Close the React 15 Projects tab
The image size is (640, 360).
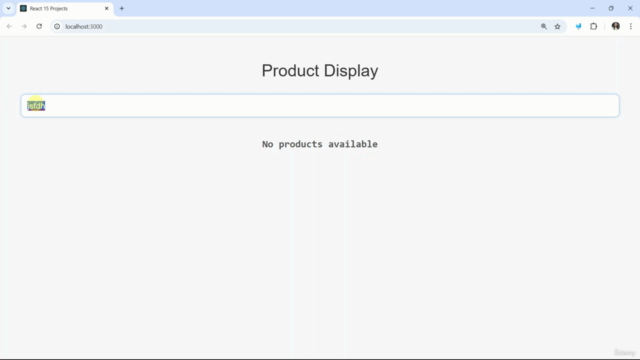click(x=107, y=8)
